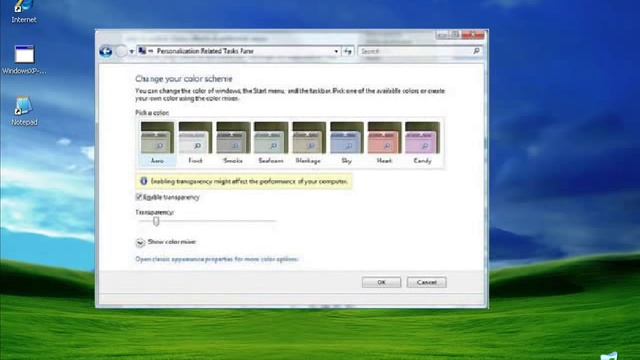
Task: Minimize the color scheme window
Action: tap(442, 36)
